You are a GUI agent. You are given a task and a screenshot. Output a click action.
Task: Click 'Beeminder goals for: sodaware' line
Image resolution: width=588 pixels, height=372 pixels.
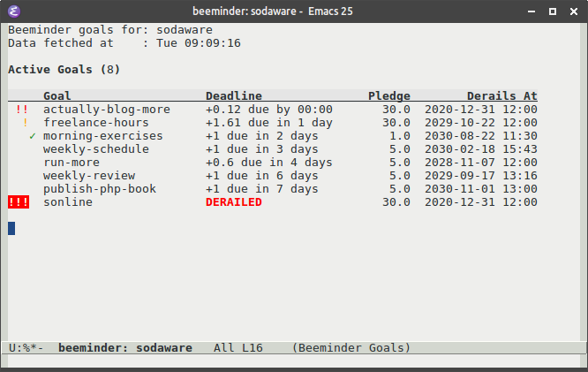[110, 30]
